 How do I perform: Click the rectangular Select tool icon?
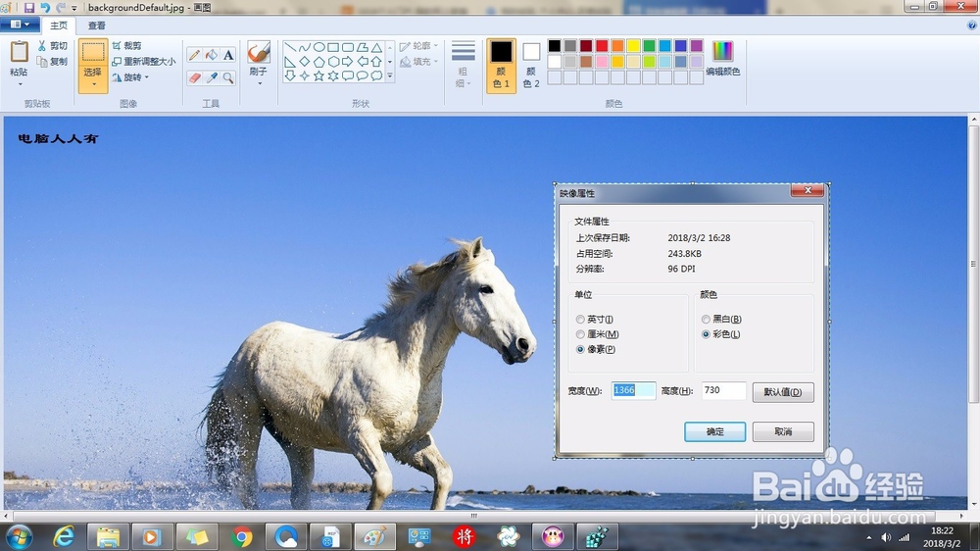tap(93, 53)
